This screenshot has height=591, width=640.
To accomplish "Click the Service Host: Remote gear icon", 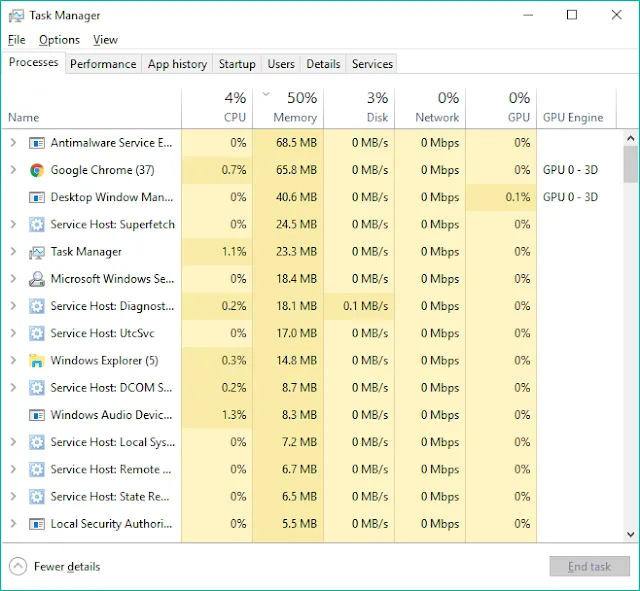I will tap(37, 470).
